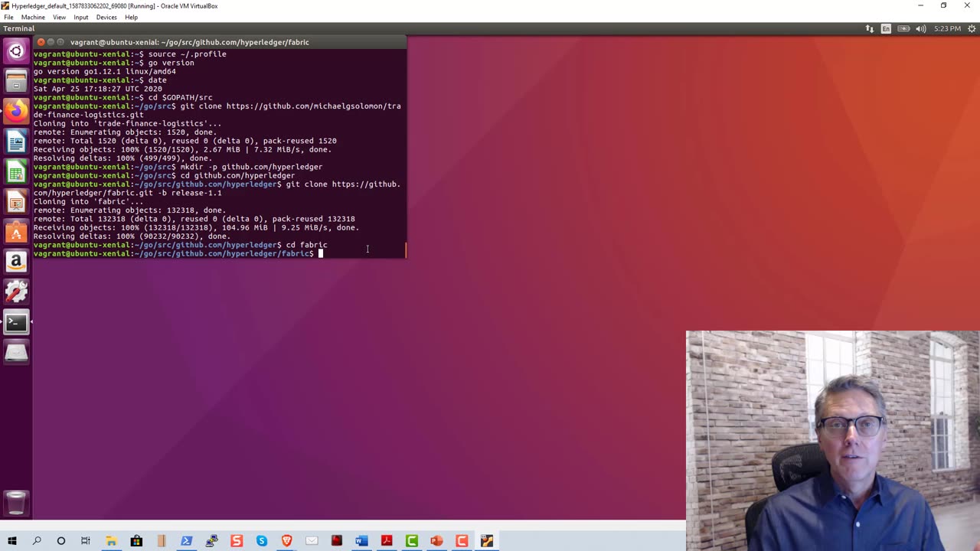The image size is (980, 551).
Task: Open Snagit red S taskbar icon
Action: click(x=237, y=541)
